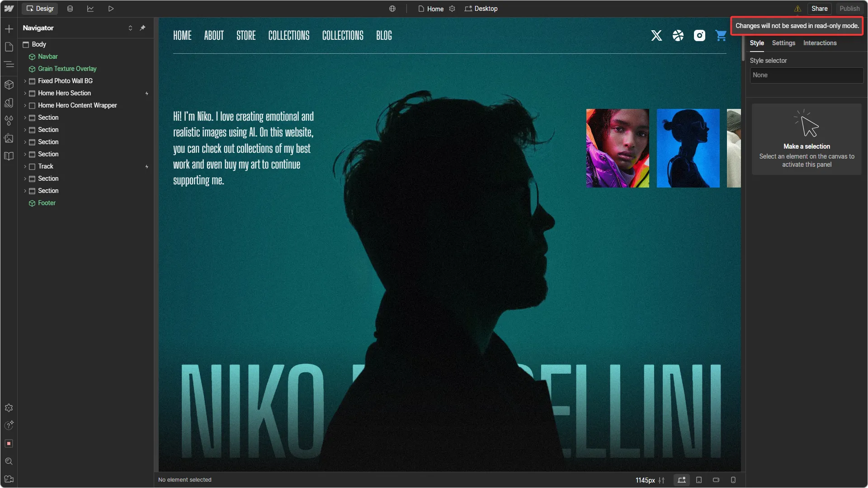The height and width of the screenshot is (488, 868).
Task: Switch to mobile landscape breakpoint
Action: pos(716,480)
